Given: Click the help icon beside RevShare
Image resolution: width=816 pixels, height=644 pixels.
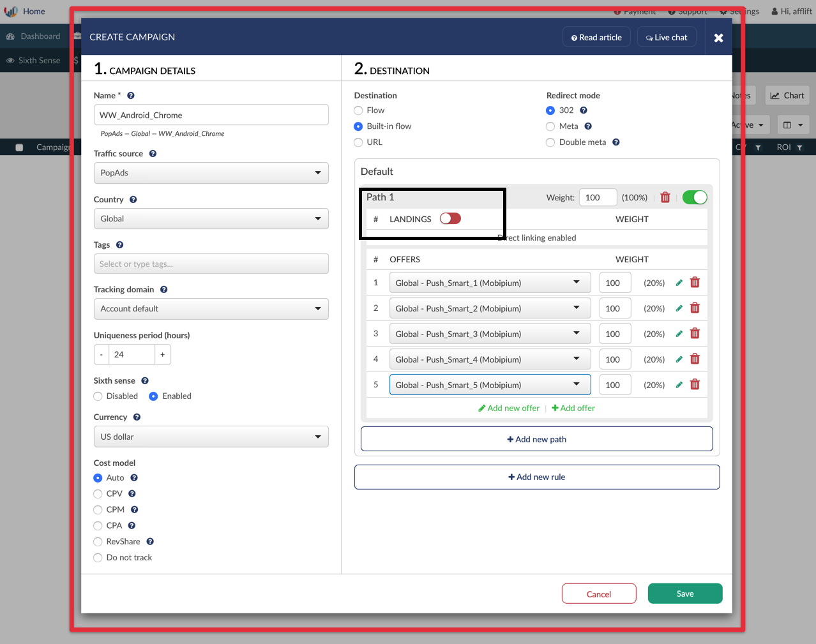Looking at the screenshot, I should coord(150,542).
